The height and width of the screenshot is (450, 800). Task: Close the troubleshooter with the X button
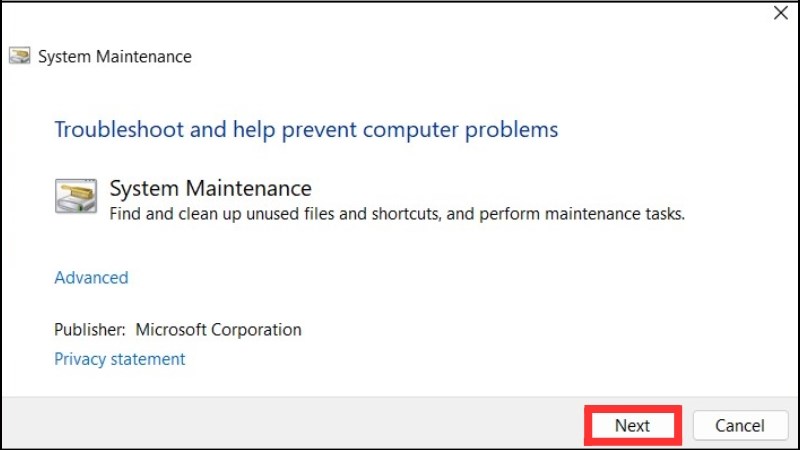point(780,13)
